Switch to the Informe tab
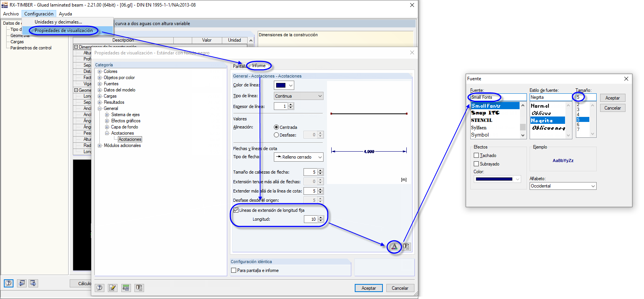This screenshot has width=644, height=299. (x=259, y=66)
